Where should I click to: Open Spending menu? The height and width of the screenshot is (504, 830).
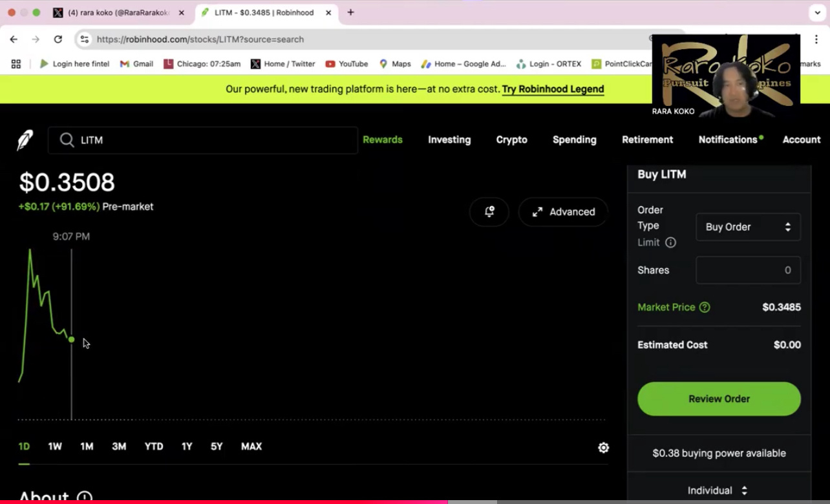coord(574,140)
